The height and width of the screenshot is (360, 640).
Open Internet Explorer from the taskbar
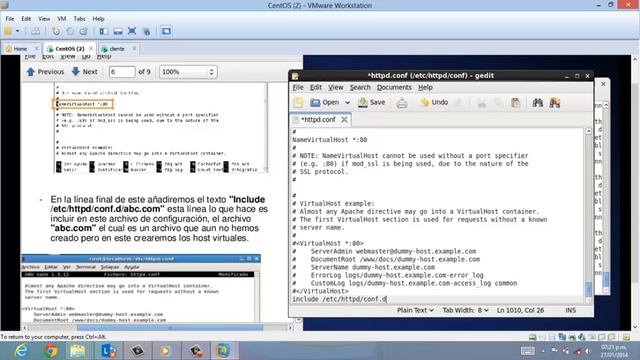coord(22,351)
